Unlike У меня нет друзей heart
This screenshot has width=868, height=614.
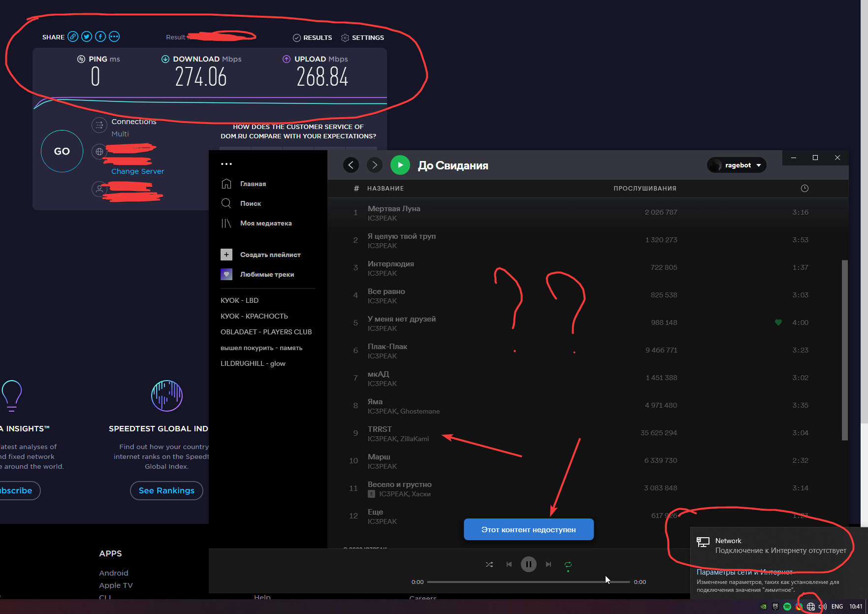coord(778,323)
